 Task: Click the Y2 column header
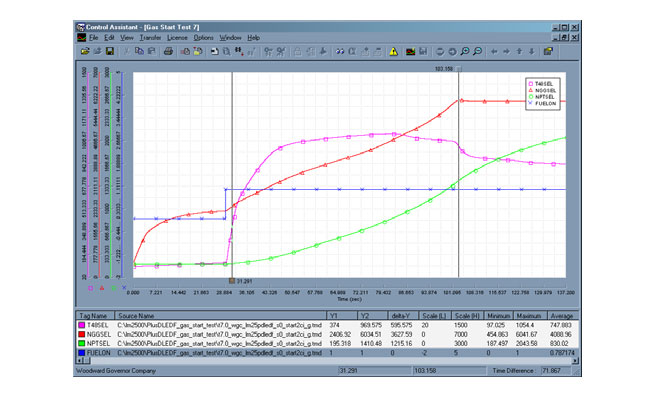point(373,316)
